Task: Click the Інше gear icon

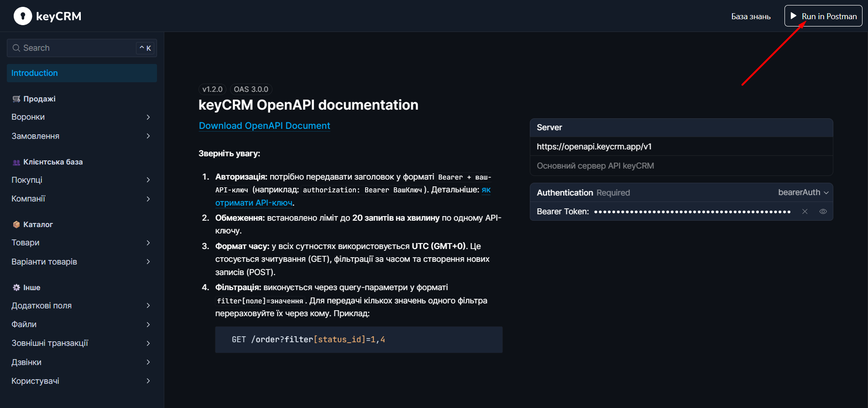Action: point(16,287)
